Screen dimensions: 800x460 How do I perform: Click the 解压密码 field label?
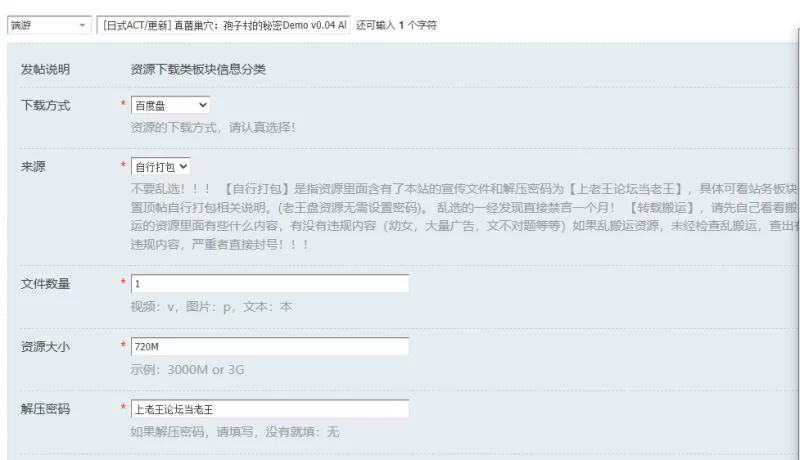45,409
